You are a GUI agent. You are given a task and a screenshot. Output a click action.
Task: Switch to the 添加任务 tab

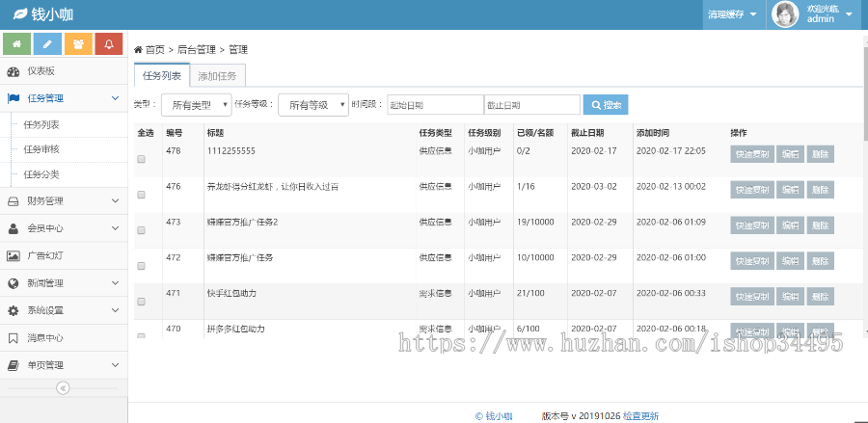pos(218,76)
